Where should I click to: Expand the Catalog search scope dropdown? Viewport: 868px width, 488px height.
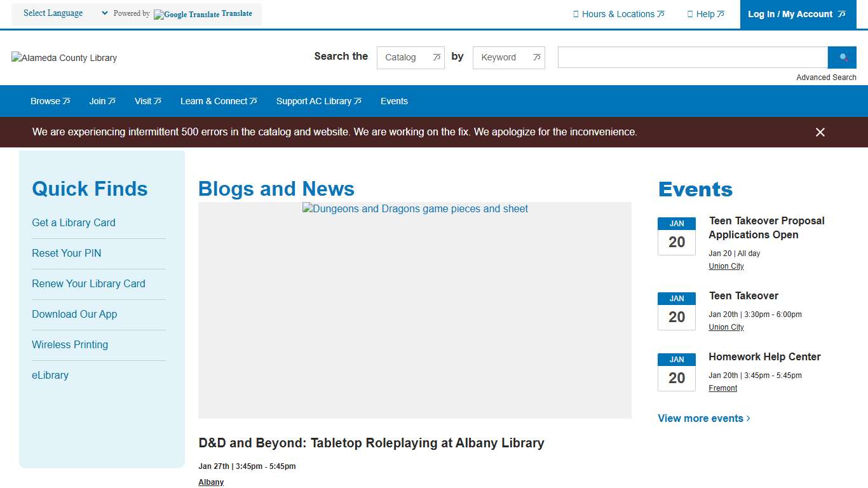(x=410, y=57)
